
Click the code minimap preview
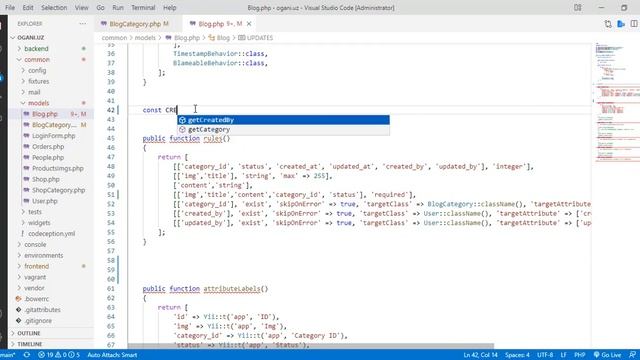(616, 102)
